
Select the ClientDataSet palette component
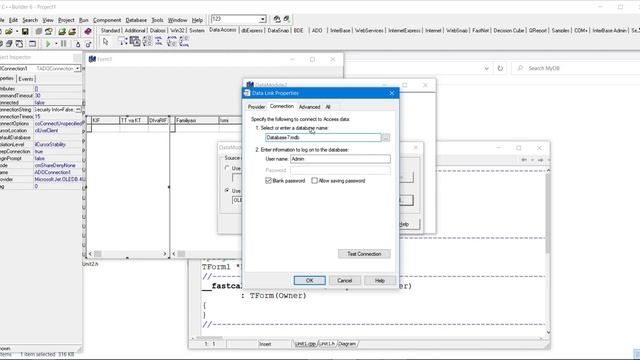pyautogui.click(x=135, y=42)
